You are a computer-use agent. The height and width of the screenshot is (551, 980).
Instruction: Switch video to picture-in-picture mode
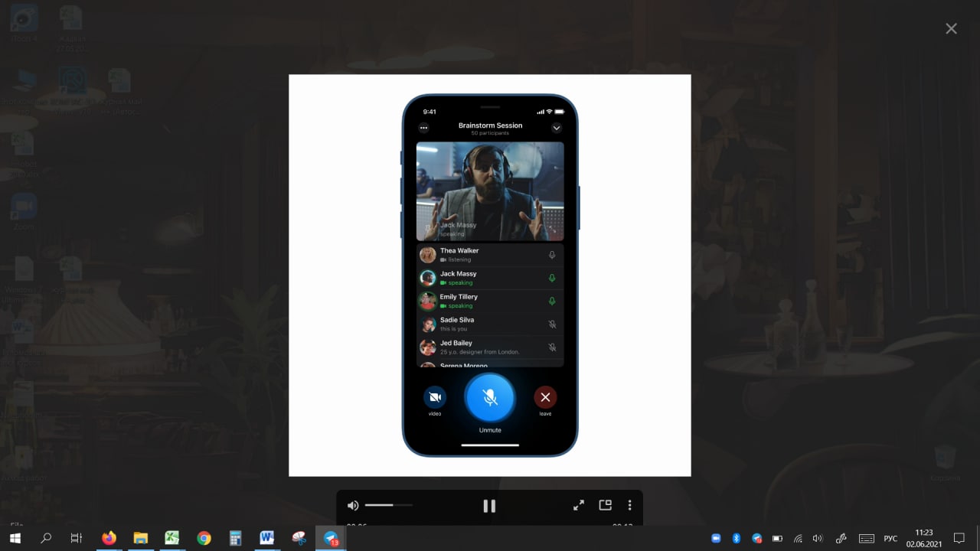(605, 505)
